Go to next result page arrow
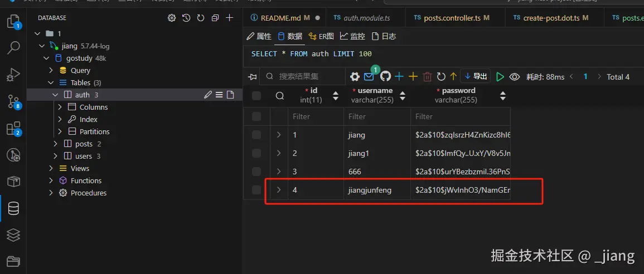Viewport: 644px width, 274px height. tap(599, 77)
